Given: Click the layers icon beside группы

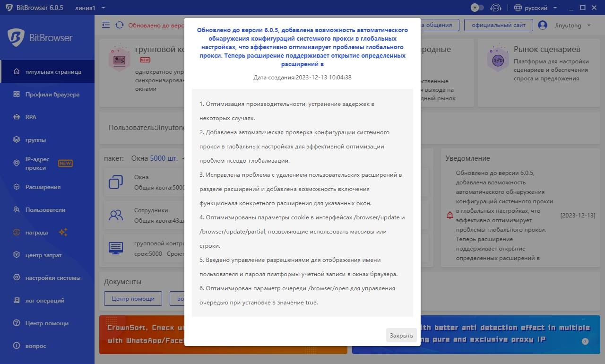Looking at the screenshot, I should click(17, 140).
